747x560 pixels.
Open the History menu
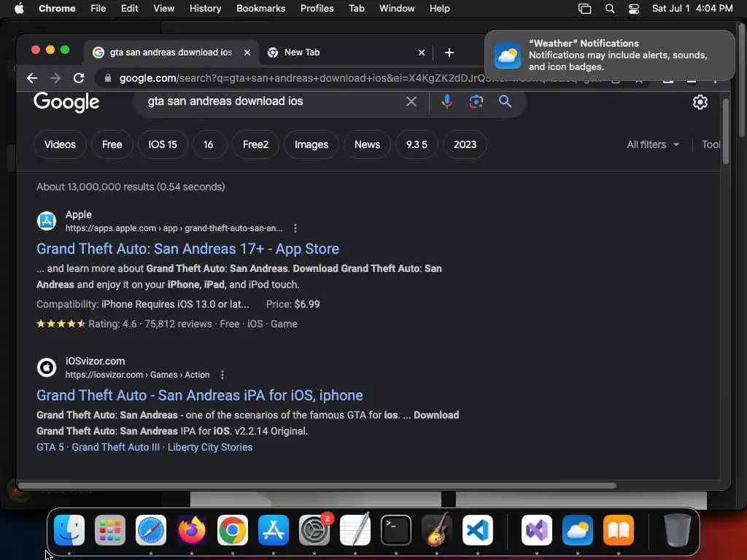click(x=205, y=9)
